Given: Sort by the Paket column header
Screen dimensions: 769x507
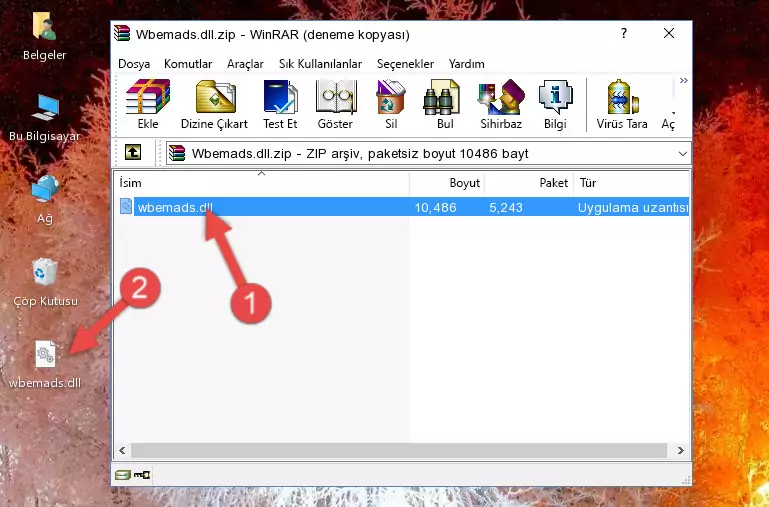Looking at the screenshot, I should tap(529, 183).
